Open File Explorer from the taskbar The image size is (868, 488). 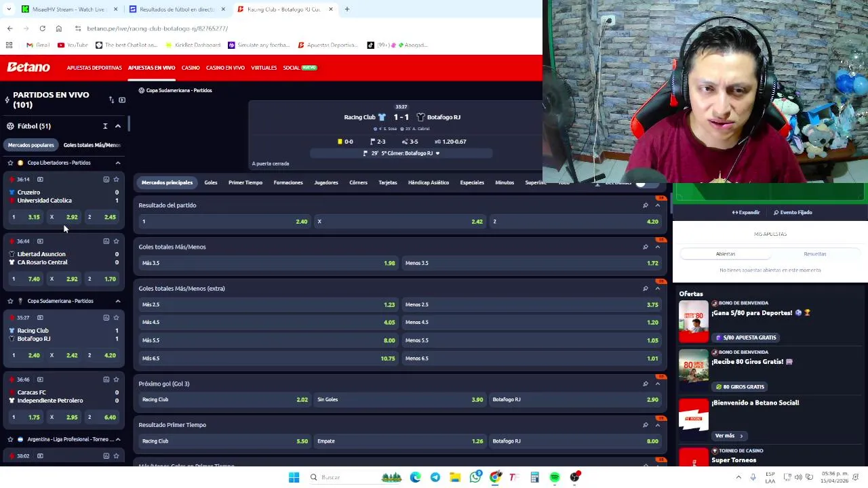tap(455, 477)
